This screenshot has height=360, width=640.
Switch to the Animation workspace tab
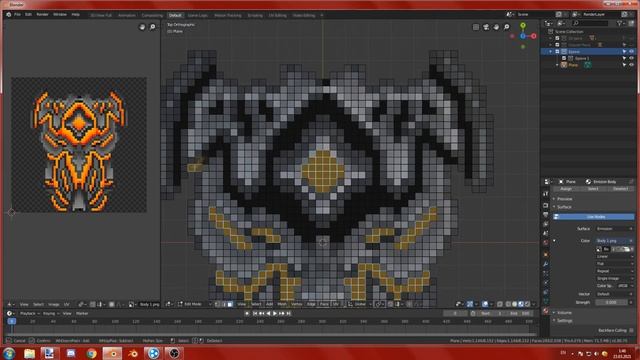(x=127, y=15)
